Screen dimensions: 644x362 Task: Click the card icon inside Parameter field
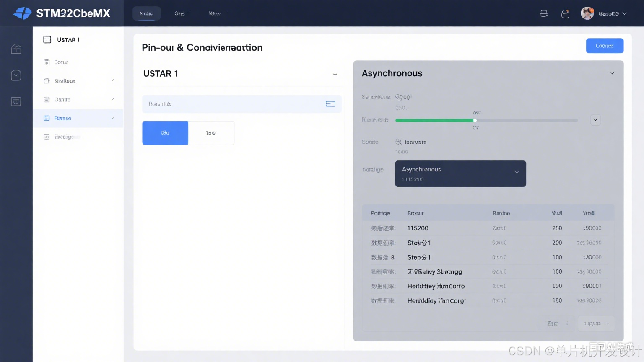[x=330, y=104]
